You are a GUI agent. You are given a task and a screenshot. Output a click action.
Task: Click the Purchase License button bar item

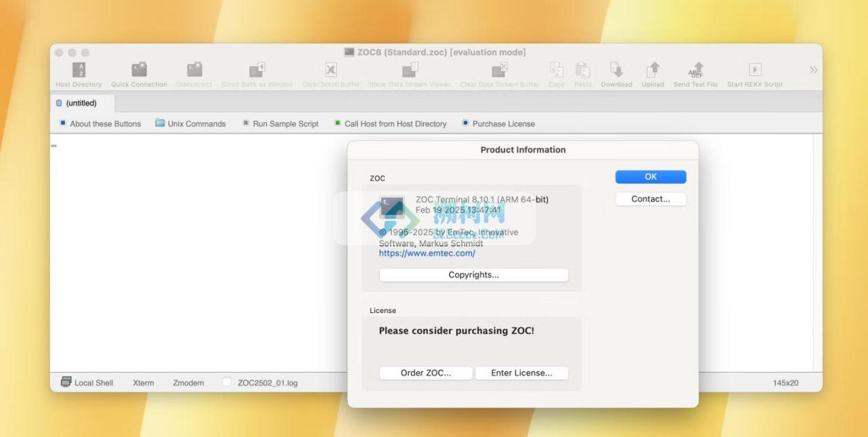[x=498, y=123]
